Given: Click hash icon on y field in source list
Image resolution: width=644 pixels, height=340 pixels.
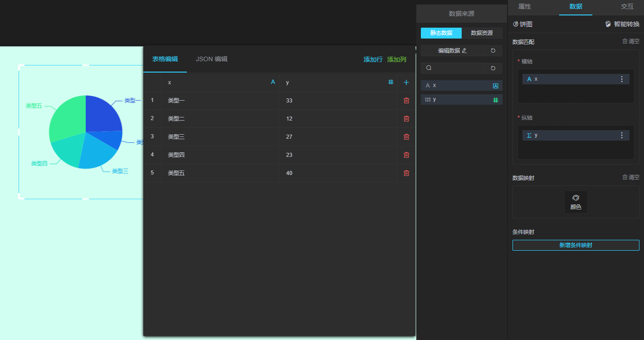Looking at the screenshot, I should [x=496, y=100].
